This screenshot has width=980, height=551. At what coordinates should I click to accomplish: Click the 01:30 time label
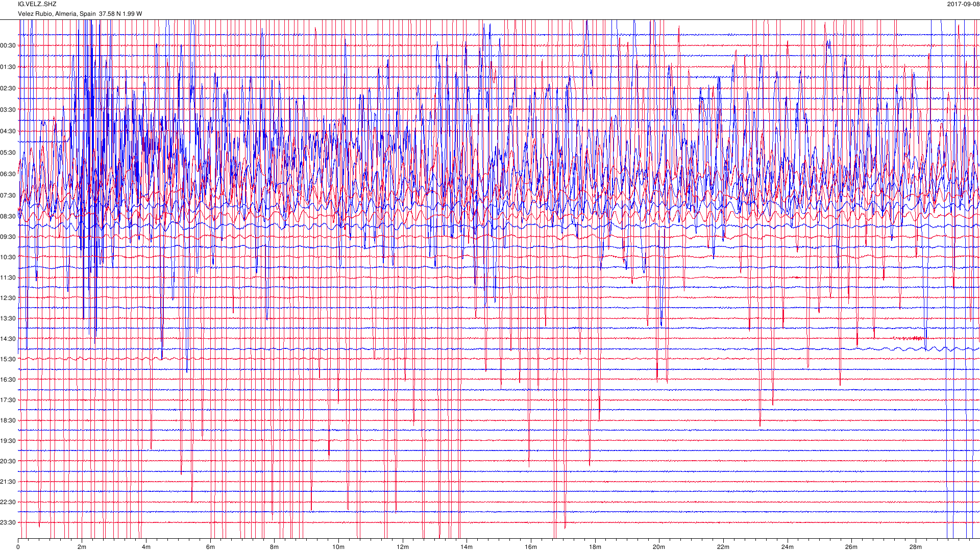(8, 67)
